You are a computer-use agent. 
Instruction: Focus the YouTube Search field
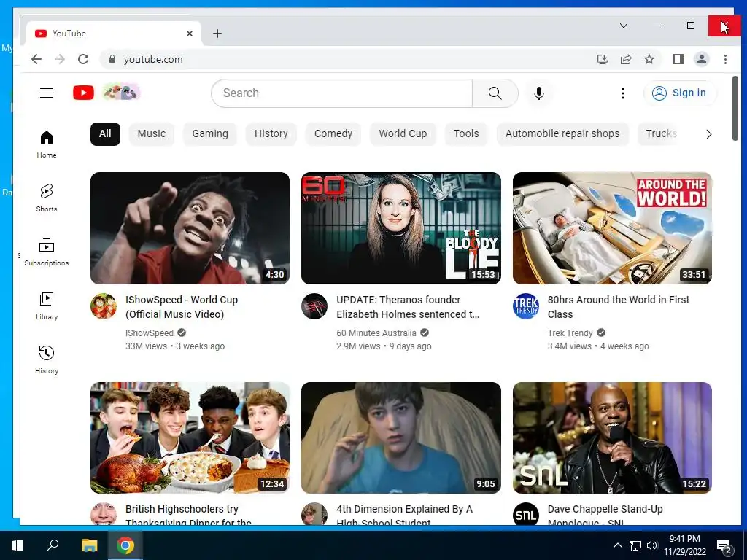pos(341,93)
